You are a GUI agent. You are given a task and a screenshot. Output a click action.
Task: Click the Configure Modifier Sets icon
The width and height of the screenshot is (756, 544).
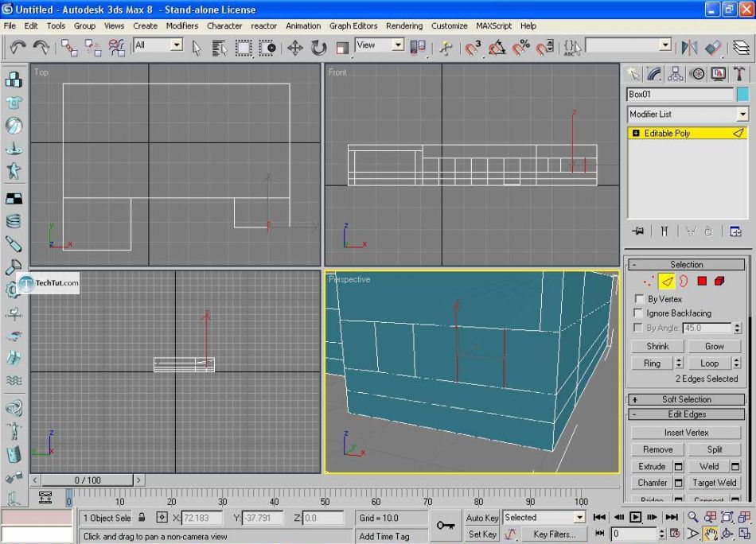pos(735,231)
